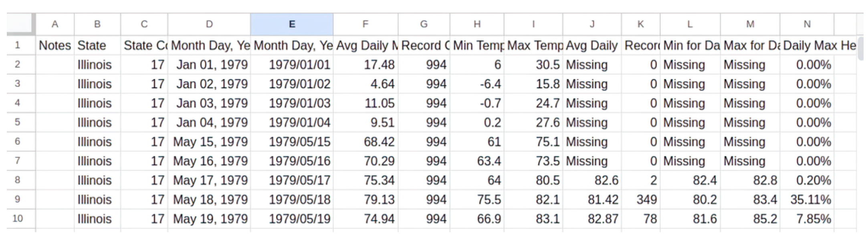The image size is (868, 245).
Task: Click the select-all corner box
Action: [21, 24]
